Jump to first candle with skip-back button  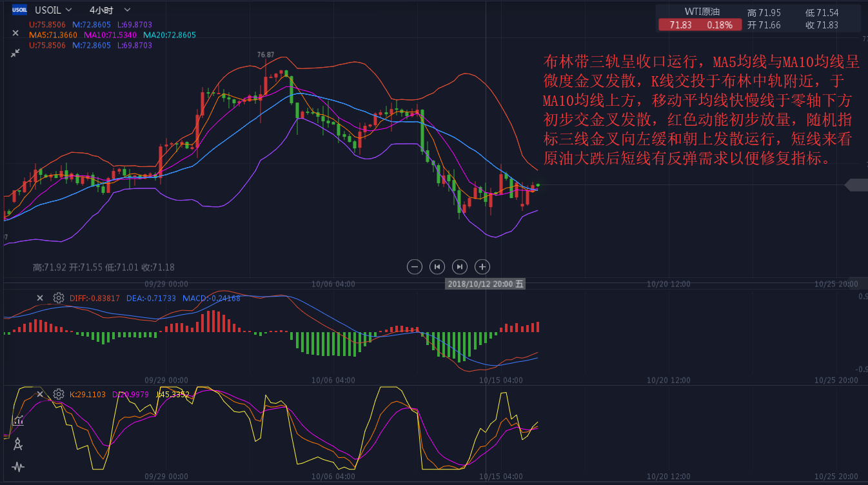pos(437,266)
